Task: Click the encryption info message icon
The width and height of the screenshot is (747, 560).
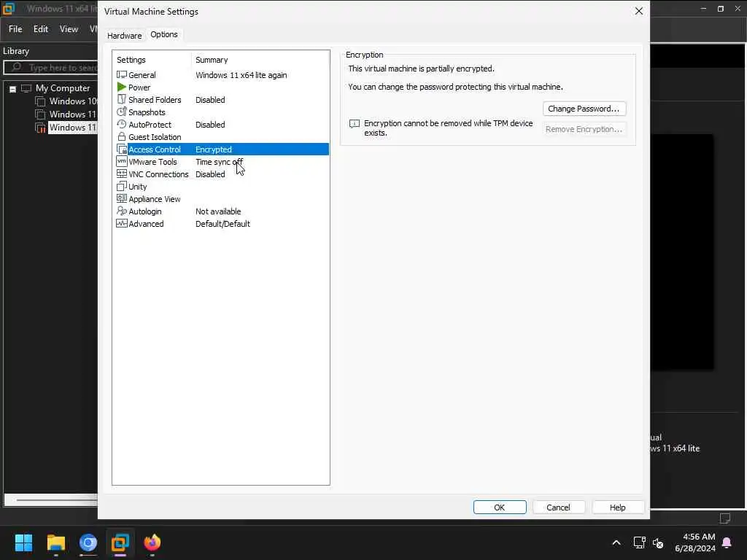Action: [x=355, y=124]
